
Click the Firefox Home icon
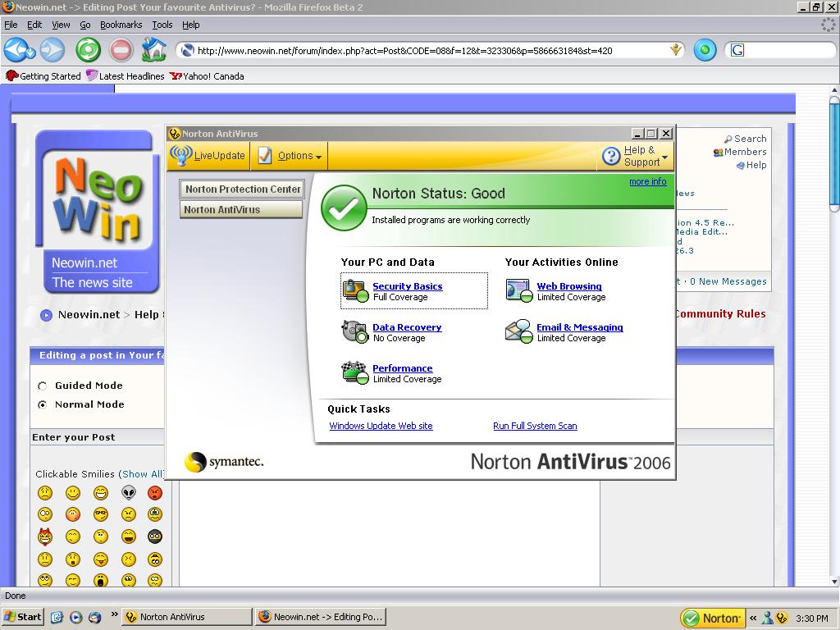[153, 50]
